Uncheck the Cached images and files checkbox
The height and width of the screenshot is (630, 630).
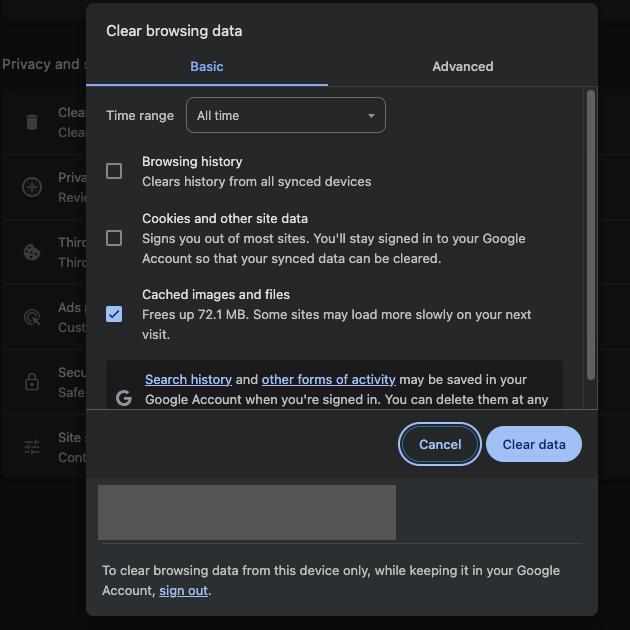114,314
